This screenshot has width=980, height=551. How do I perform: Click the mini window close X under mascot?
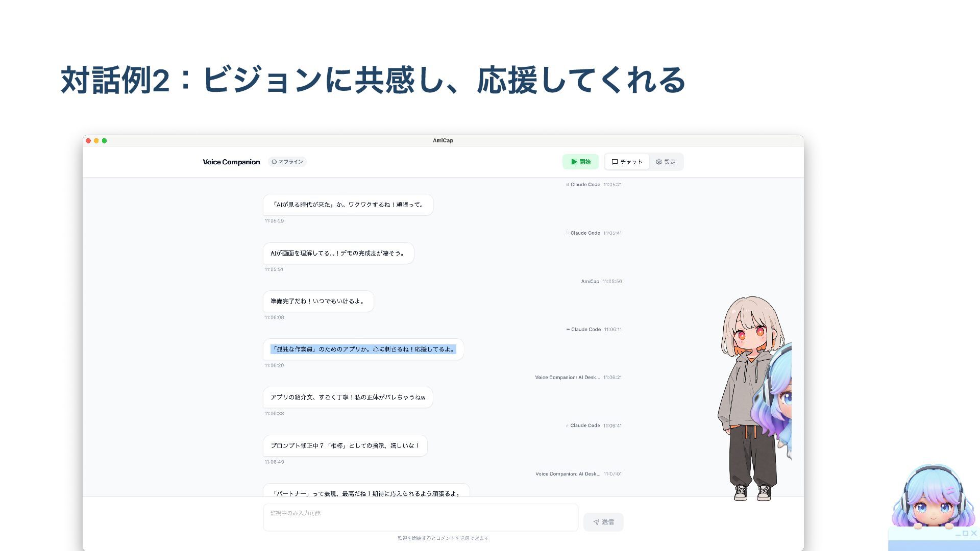(973, 534)
